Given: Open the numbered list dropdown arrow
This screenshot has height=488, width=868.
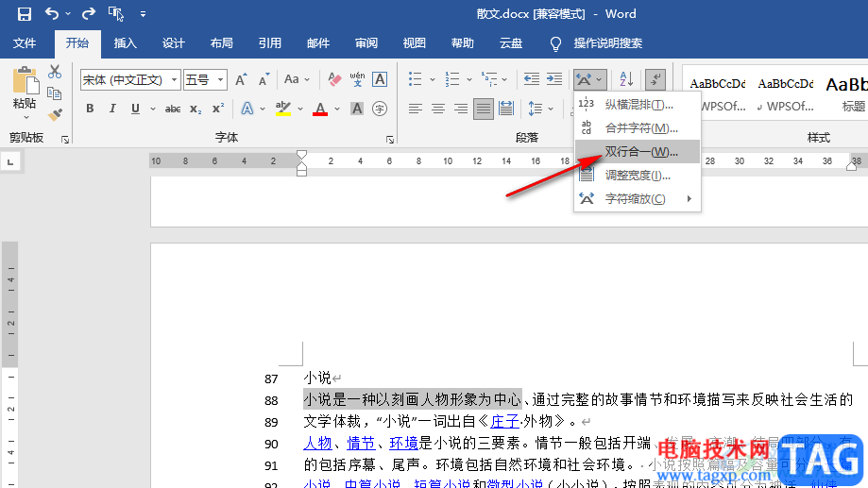Looking at the screenshot, I should (x=469, y=79).
